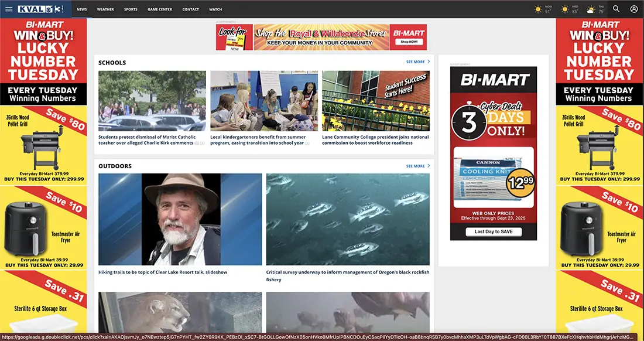This screenshot has width=644, height=341.
Task: Open the user account profile icon
Action: [634, 9]
